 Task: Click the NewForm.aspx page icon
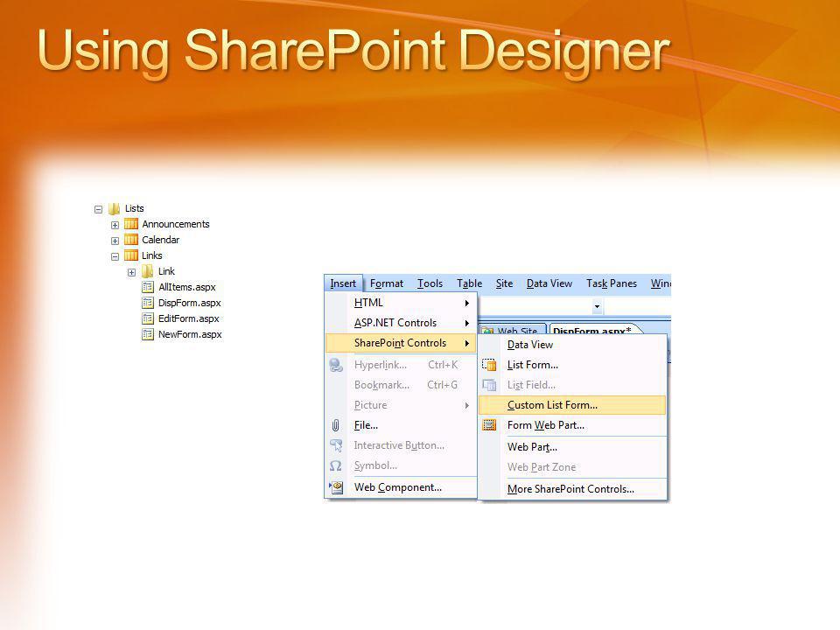tap(148, 334)
